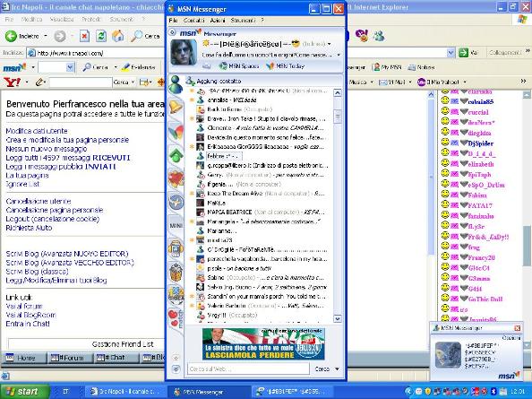Viewport: 532px width, 399px height.
Task: Click the Ignore List link
Action: pos(22,184)
